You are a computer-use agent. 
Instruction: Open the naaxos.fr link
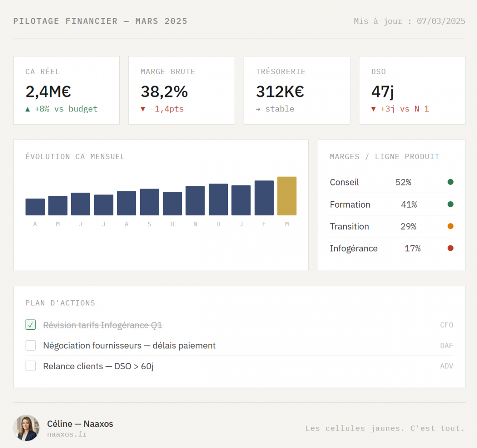click(67, 434)
